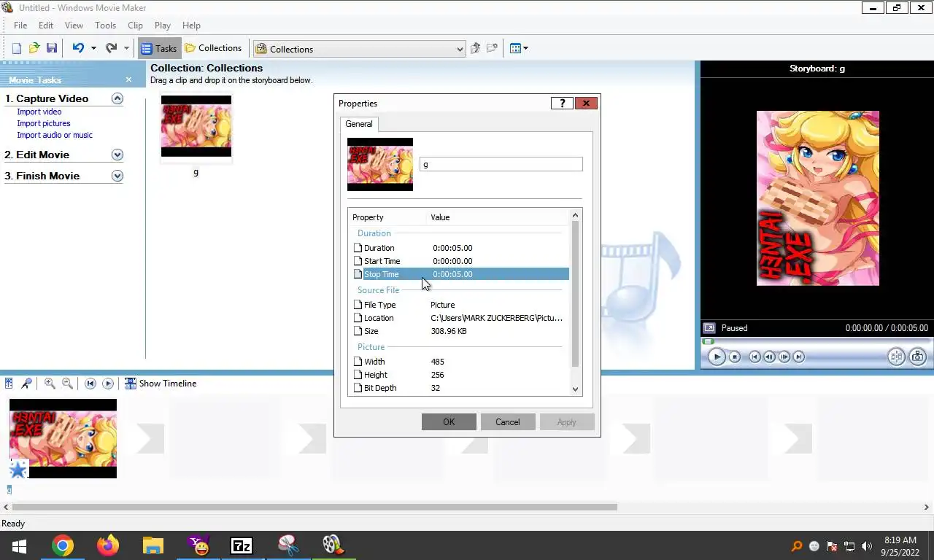Undo the last action
Image resolution: width=934 pixels, height=560 pixels.
pyautogui.click(x=78, y=48)
